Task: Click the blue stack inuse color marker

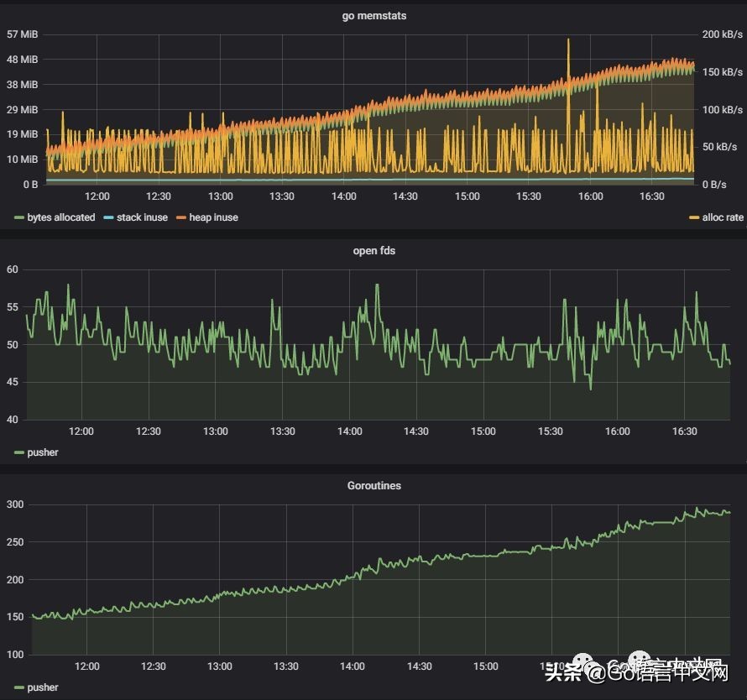Action: (x=108, y=217)
